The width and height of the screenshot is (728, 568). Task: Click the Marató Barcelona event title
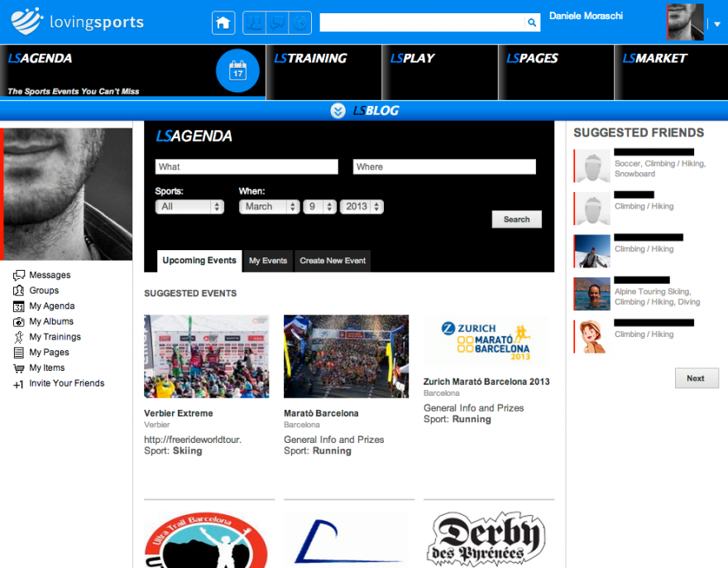(x=321, y=413)
